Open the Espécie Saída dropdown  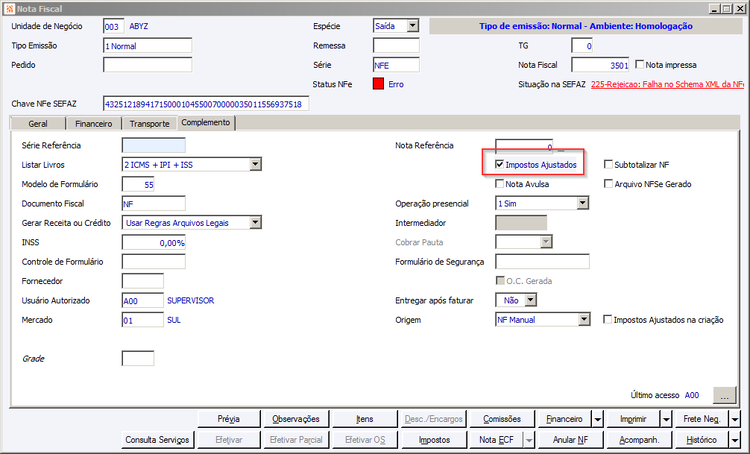[413, 26]
